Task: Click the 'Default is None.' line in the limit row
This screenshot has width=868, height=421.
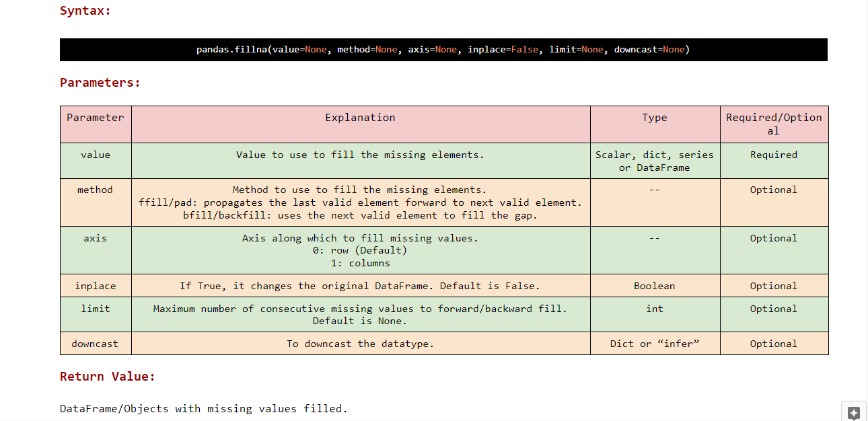Action: coord(360,321)
